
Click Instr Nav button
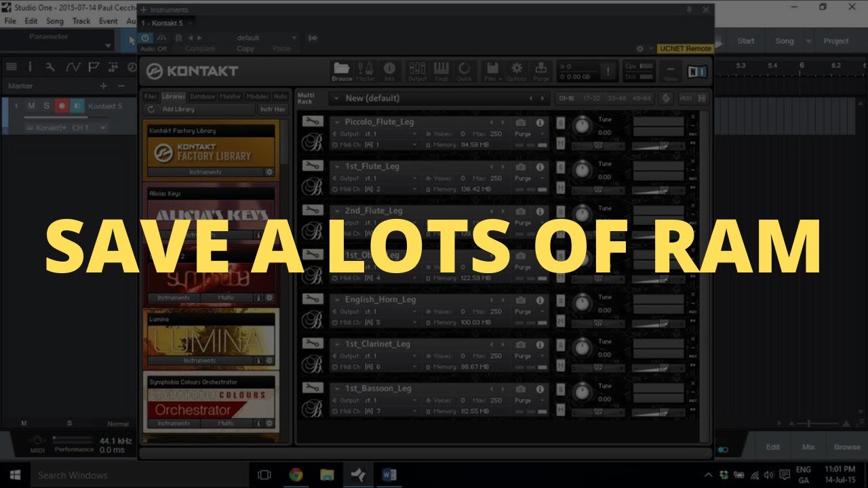tap(273, 109)
